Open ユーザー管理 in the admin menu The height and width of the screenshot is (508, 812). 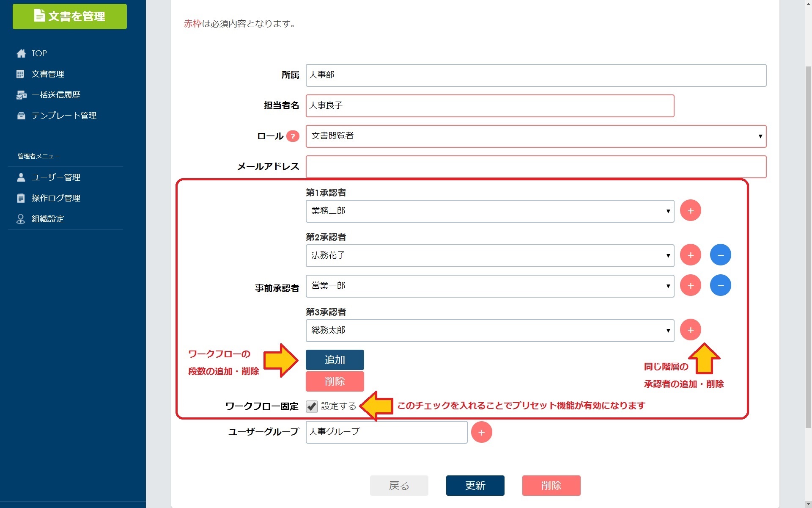tap(56, 177)
